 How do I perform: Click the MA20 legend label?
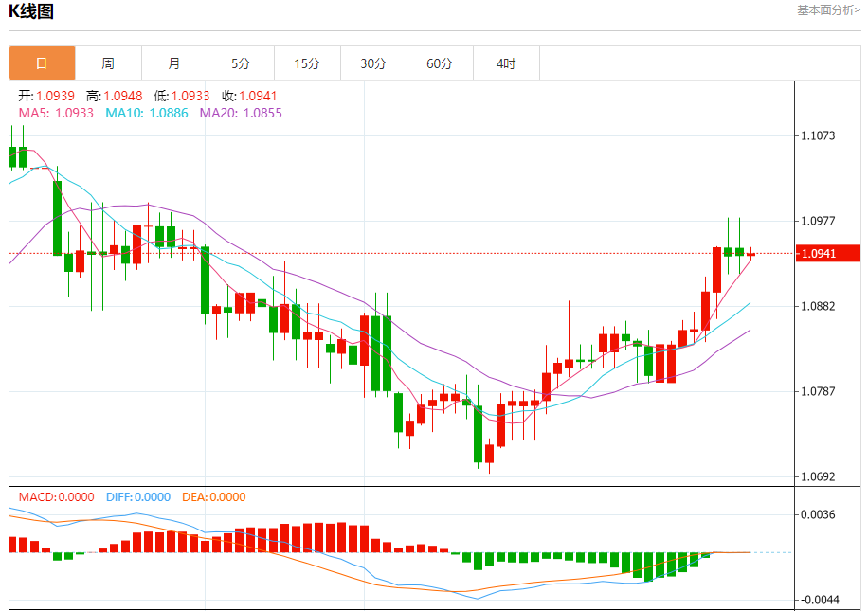241,113
